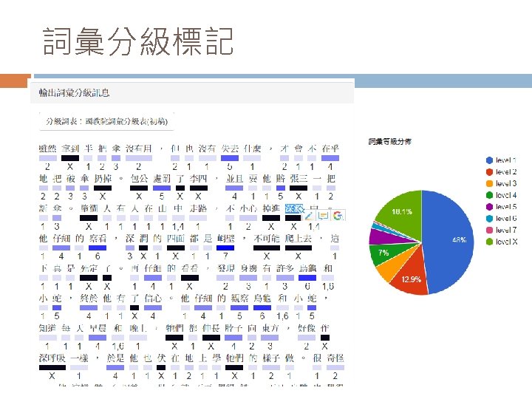Click the word 東方
Viewport: 532px width, 399px height.
pos(270,328)
